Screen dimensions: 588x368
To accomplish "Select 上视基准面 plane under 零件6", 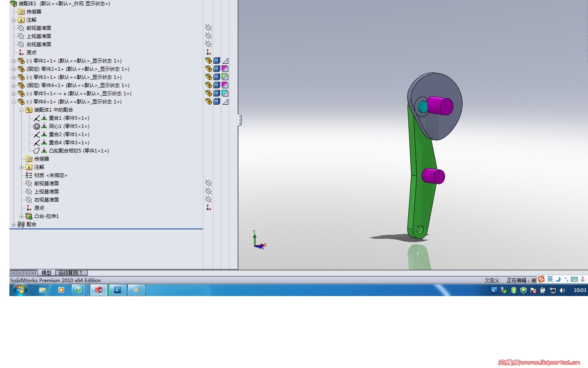I will pos(47,192).
